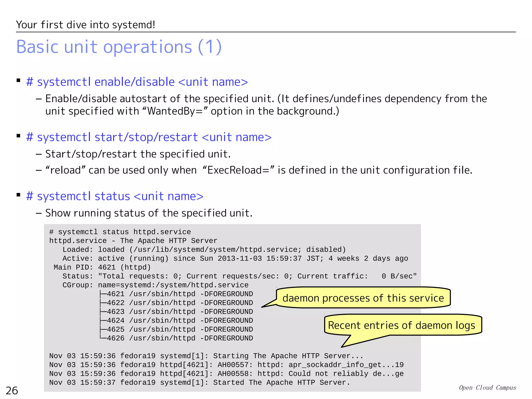This screenshot has height=399, width=532.
Task: Select the '# systemctl enable/disable <unit name>' heading
Action: click(137, 82)
